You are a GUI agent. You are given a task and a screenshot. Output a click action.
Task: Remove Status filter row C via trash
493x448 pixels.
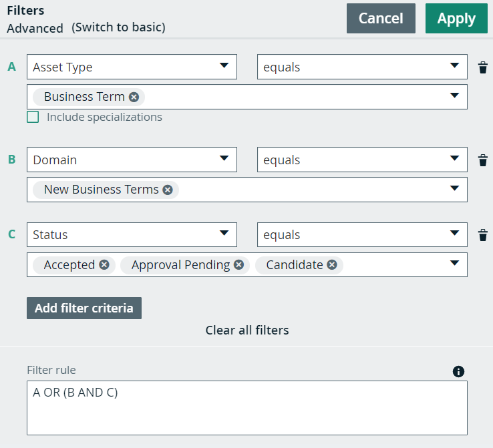pos(482,235)
